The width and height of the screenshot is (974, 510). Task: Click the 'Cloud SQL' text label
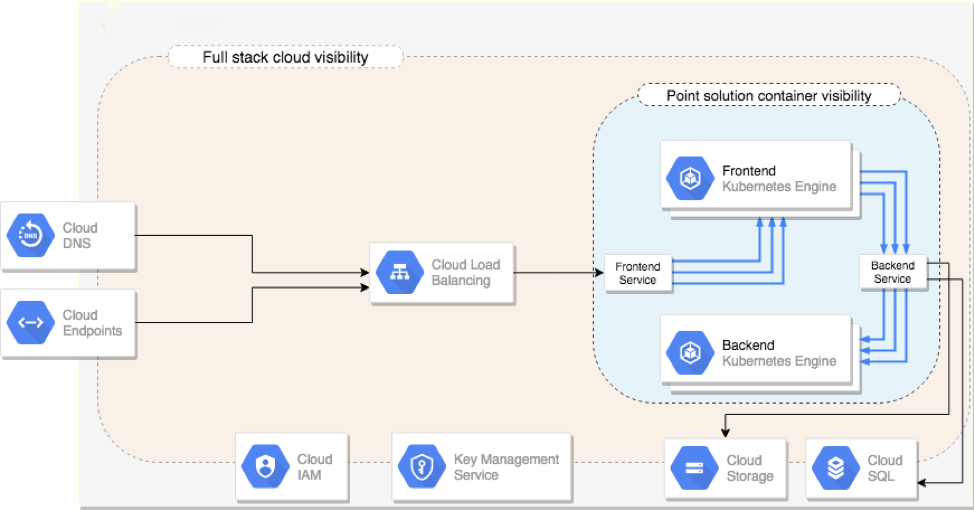(885, 468)
